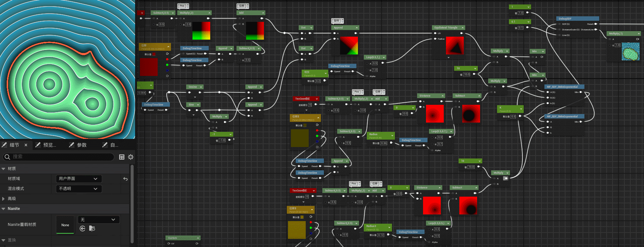Viewport: 644px width, 247px height.
Task: Click the details panel vertical scrollbar
Action: (x=132, y=204)
